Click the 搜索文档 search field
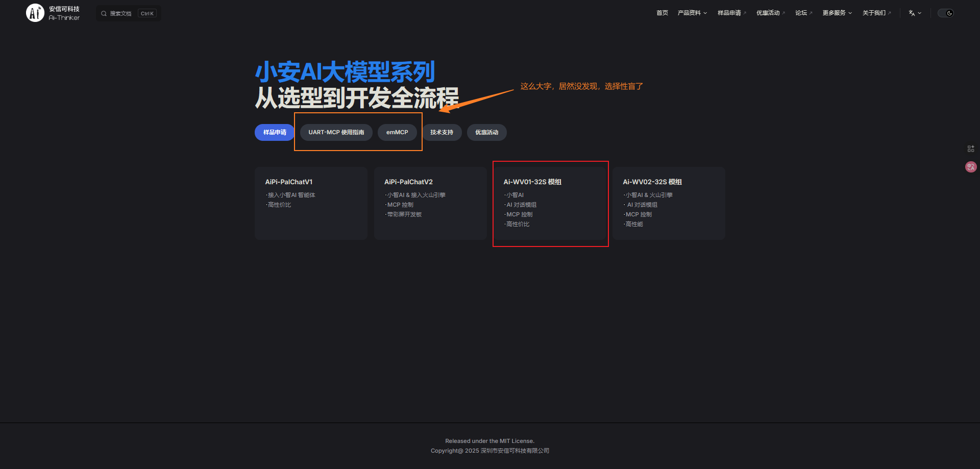The width and height of the screenshot is (980, 469). click(x=121, y=14)
